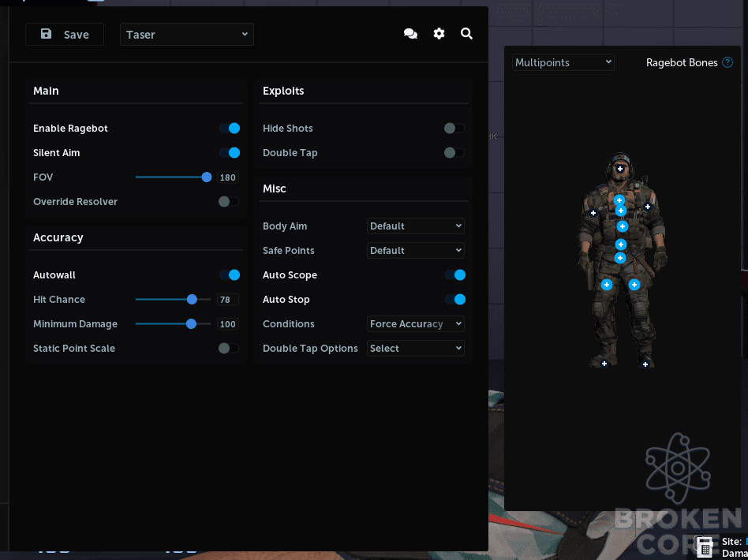Viewport: 748px width, 560px height.
Task: Toggle the Auto Stop switch
Action: tap(455, 300)
